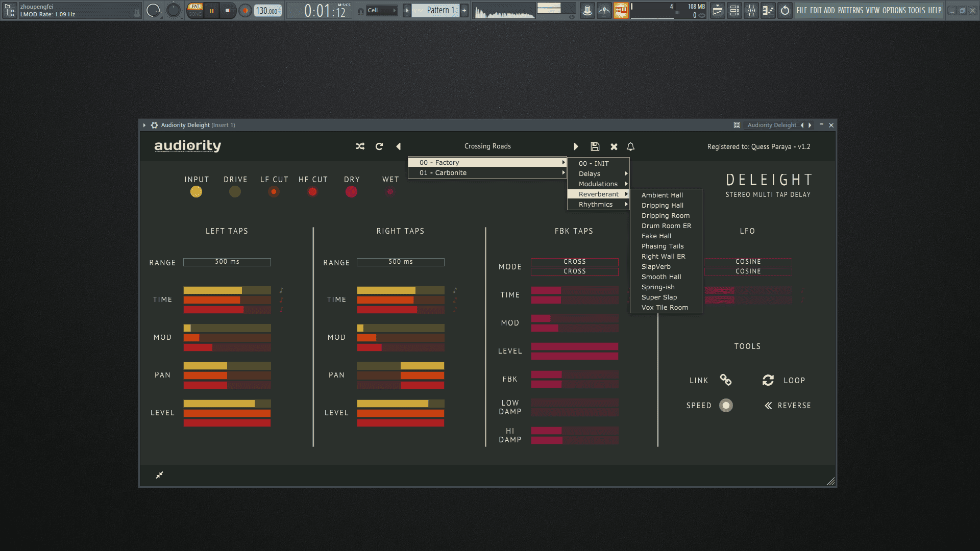
Task: Click the headphones snap icon near Cell
Action: pos(361,11)
